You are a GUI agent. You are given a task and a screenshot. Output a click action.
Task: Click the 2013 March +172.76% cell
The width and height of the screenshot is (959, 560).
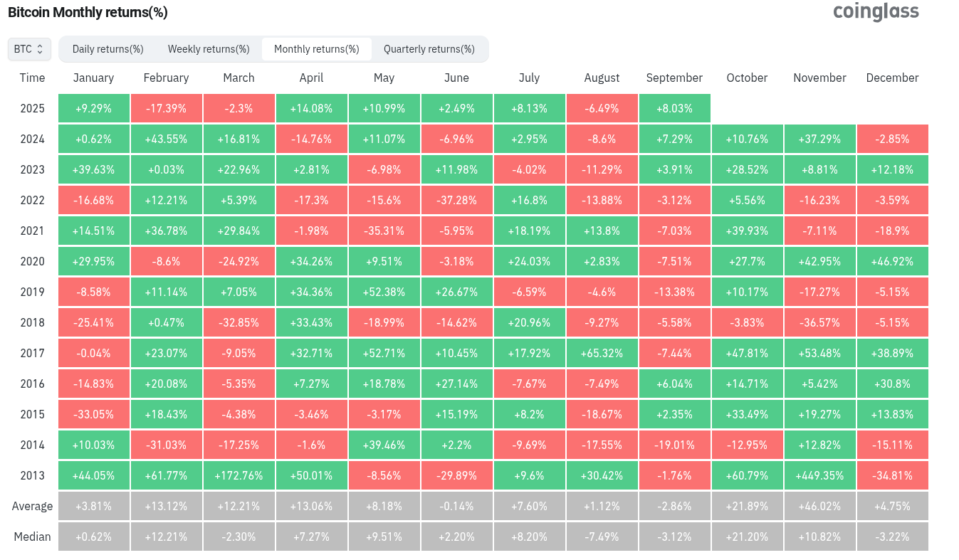click(239, 475)
